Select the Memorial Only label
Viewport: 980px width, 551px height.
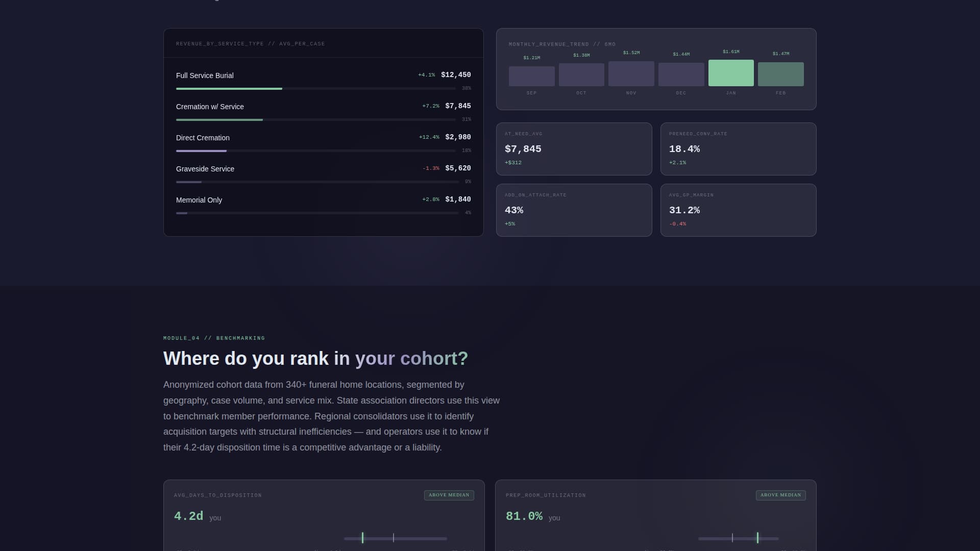[x=199, y=200]
